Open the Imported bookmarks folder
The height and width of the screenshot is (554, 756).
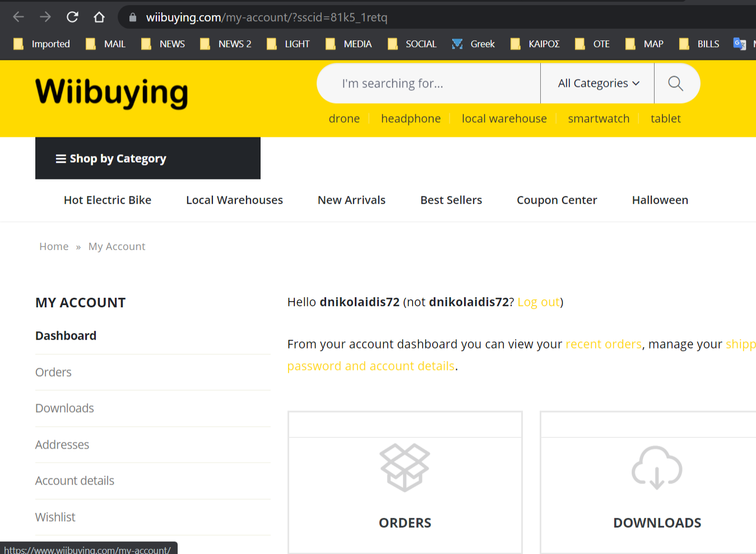pos(42,44)
